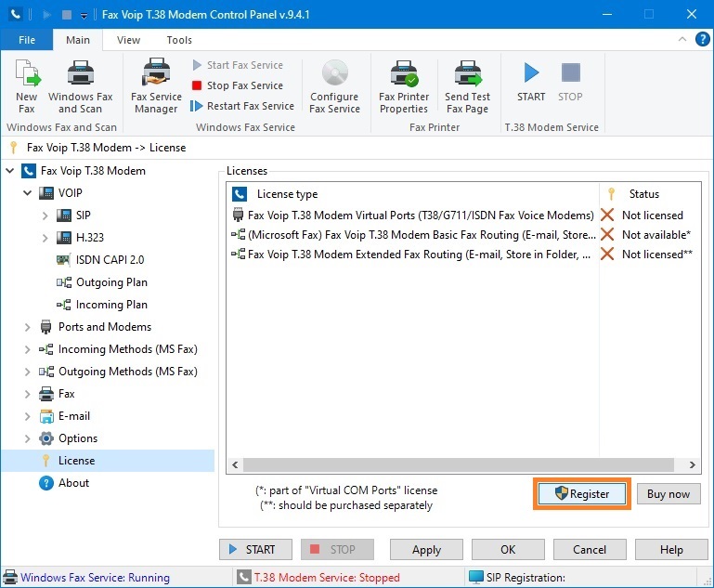Send Test Fax Page

pyautogui.click(x=468, y=86)
